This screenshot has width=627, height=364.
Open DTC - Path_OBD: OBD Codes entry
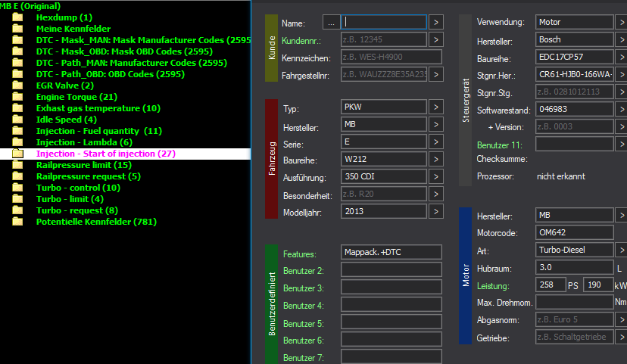click(110, 74)
